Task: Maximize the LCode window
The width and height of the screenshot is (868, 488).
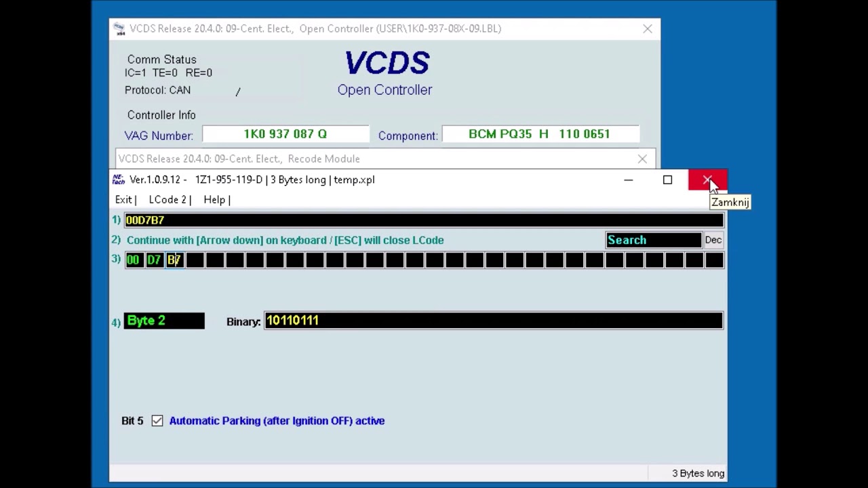Action: point(667,180)
